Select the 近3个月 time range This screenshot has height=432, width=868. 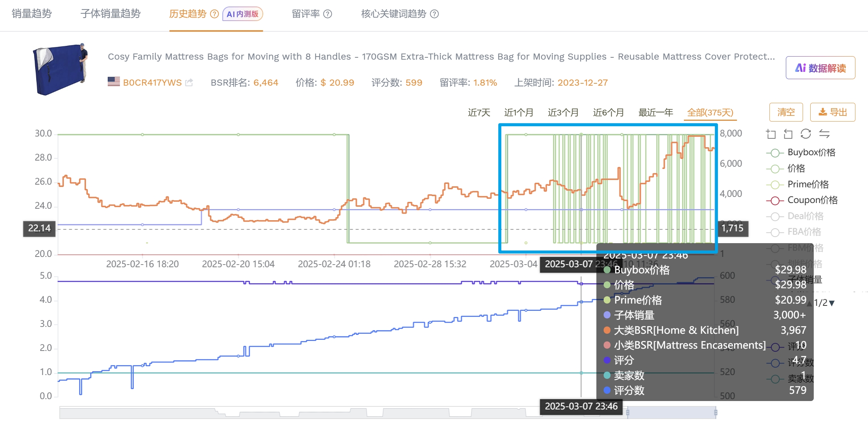[x=563, y=113]
